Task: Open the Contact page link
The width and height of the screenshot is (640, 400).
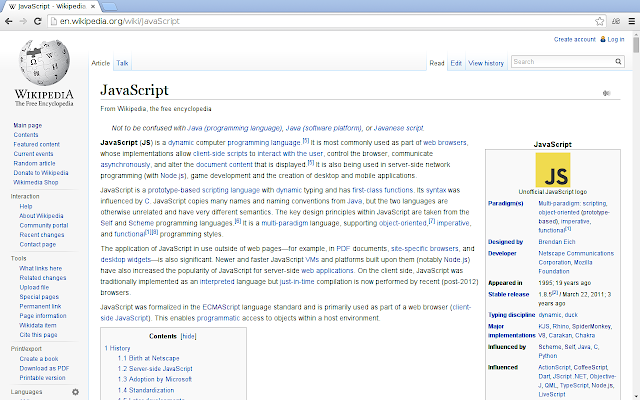Action: [x=38, y=244]
